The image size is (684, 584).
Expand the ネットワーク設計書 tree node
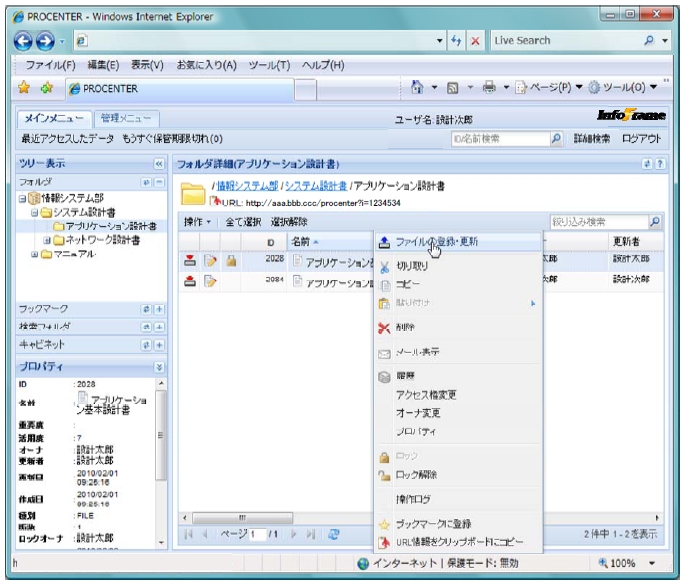click(x=47, y=240)
